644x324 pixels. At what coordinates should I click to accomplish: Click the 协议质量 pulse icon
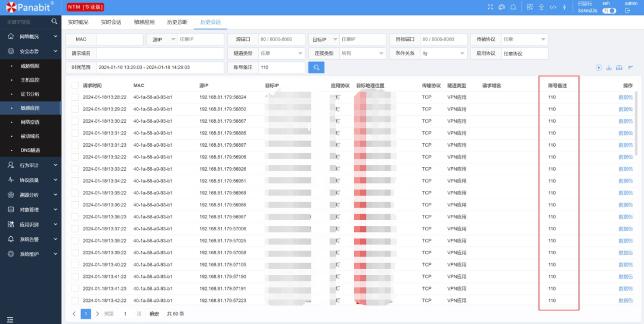pyautogui.click(x=11, y=180)
